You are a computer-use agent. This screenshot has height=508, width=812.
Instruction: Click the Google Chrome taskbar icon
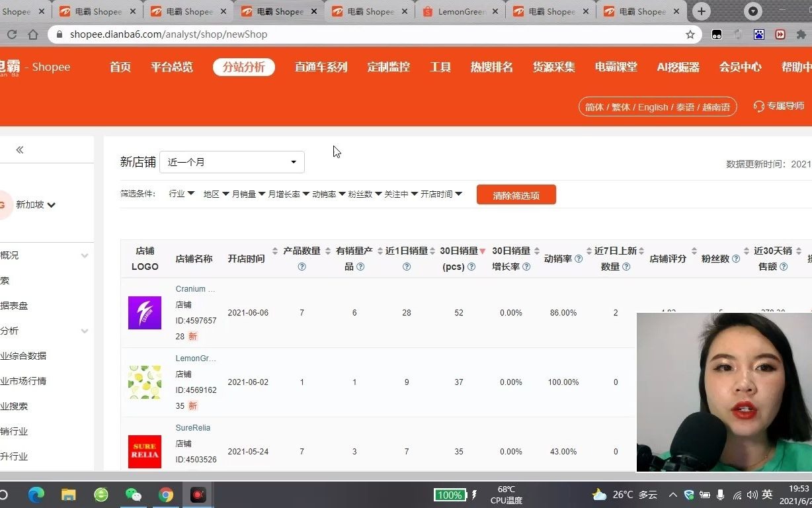pyautogui.click(x=166, y=494)
